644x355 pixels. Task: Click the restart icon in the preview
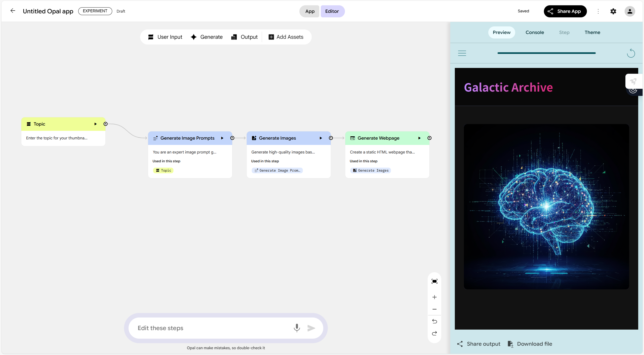tap(631, 53)
